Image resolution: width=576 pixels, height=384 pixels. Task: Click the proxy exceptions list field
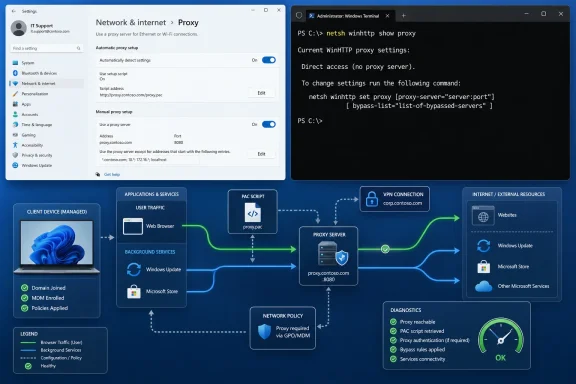(150, 160)
